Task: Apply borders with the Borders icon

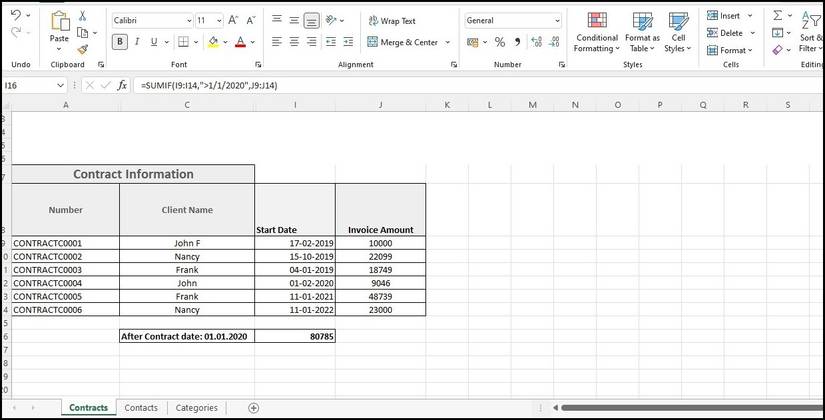Action: (183, 42)
